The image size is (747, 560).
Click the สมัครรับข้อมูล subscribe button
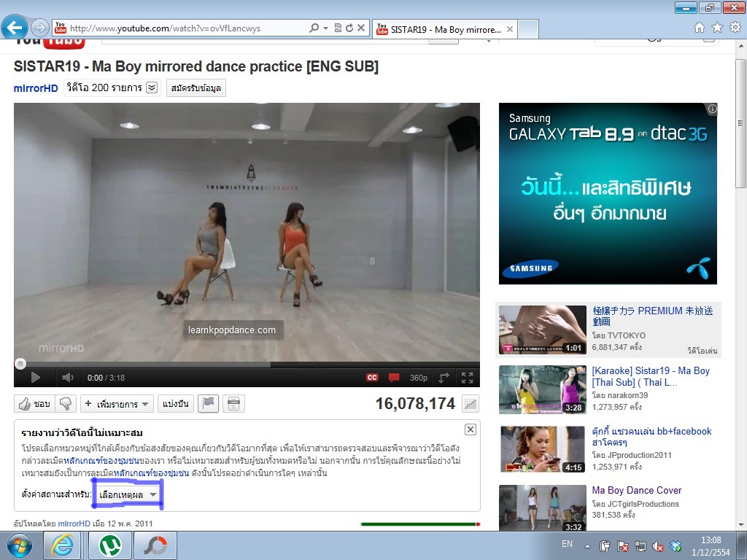(x=196, y=88)
